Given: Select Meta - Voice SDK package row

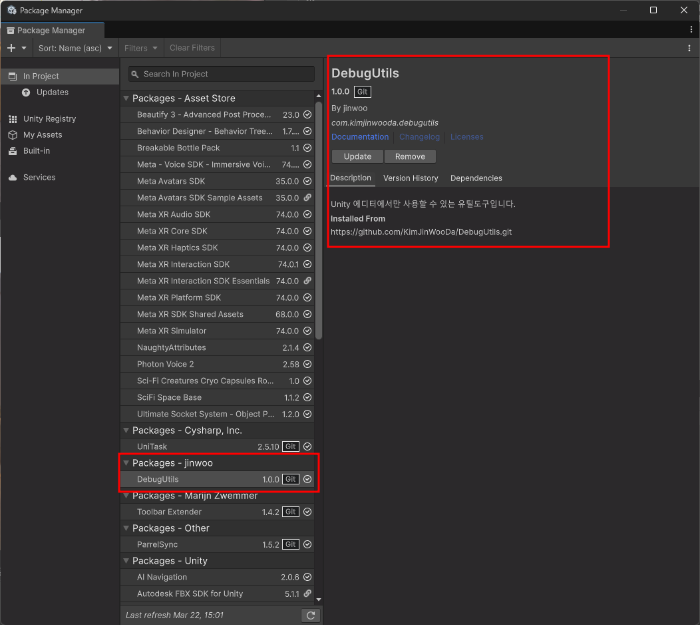Looking at the screenshot, I should point(217,164).
